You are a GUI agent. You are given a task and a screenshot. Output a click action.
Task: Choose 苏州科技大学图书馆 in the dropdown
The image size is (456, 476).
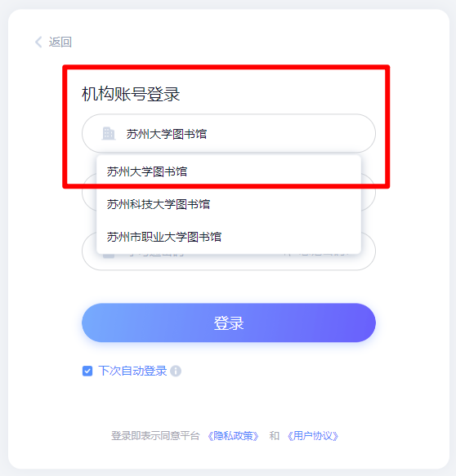[x=229, y=204]
